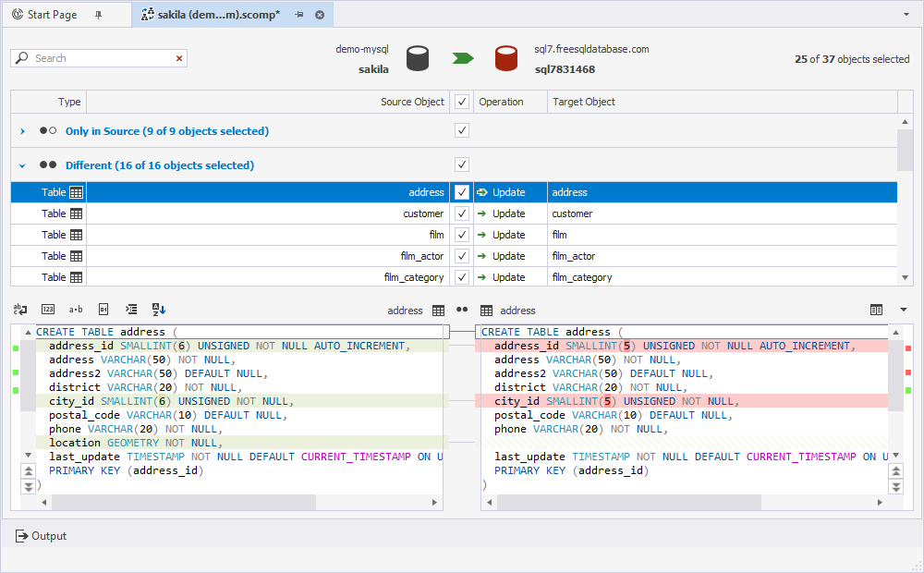924x573 pixels.
Task: Toggle the Only in Source group checkbox
Action: coord(462,130)
